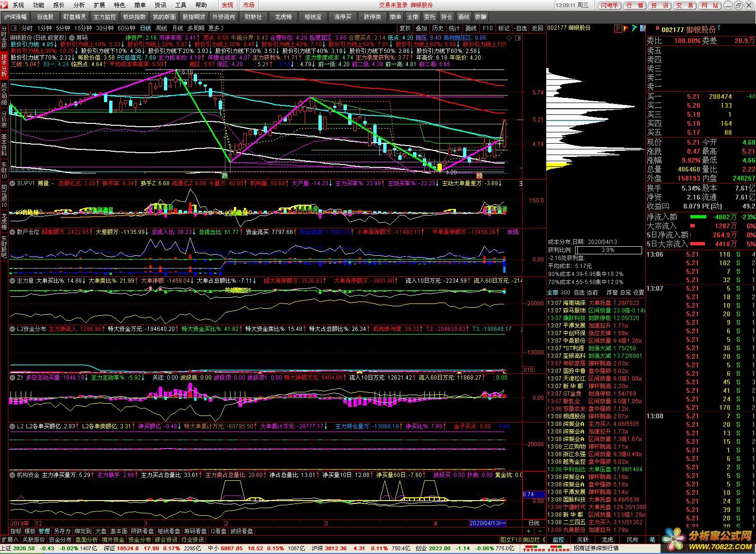
Task: Click the blue picture icon beside chip icons
Action: tap(643, 28)
